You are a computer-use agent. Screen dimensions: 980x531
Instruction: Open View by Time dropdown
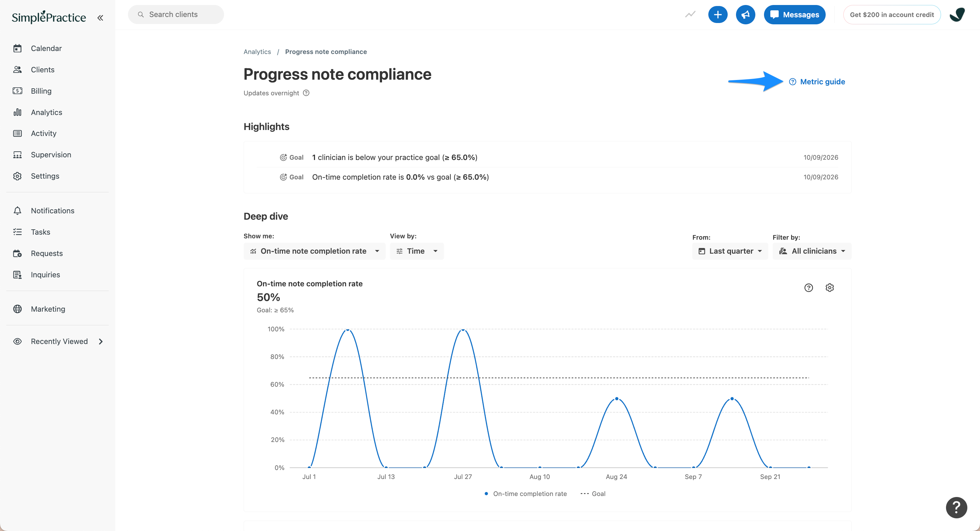coord(417,251)
